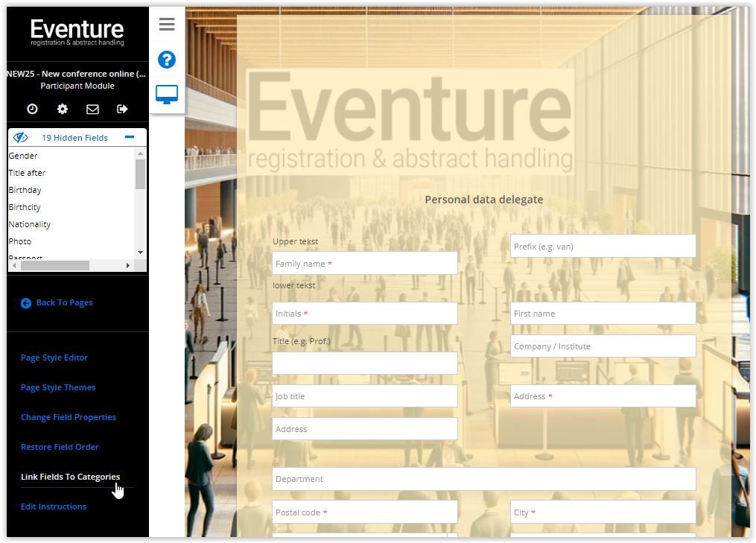756x543 pixels.
Task: Open Link Fields To Categories
Action: (71, 477)
